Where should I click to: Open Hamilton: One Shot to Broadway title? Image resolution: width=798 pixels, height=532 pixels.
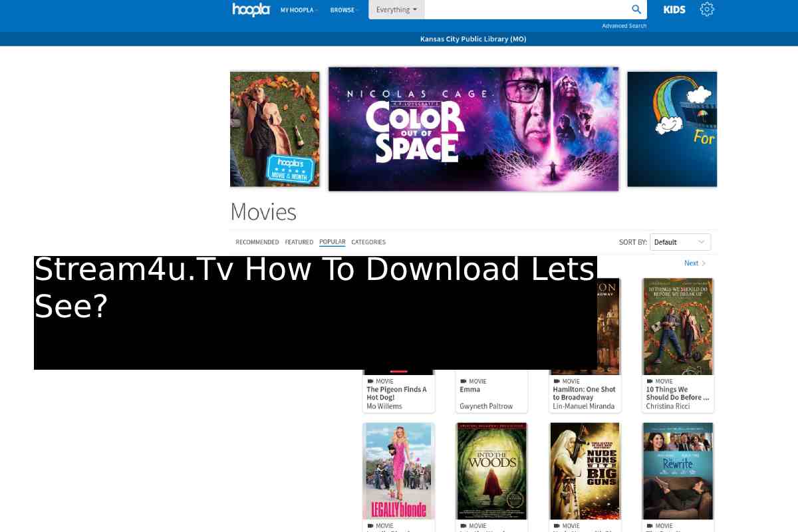585,393
